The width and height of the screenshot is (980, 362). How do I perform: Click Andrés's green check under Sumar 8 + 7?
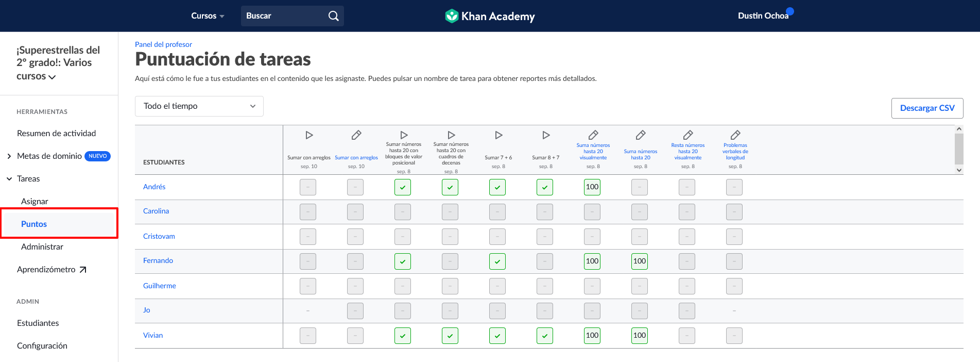(x=545, y=187)
